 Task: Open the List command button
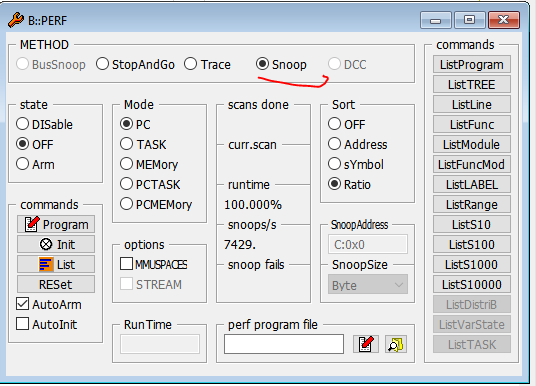(x=56, y=264)
